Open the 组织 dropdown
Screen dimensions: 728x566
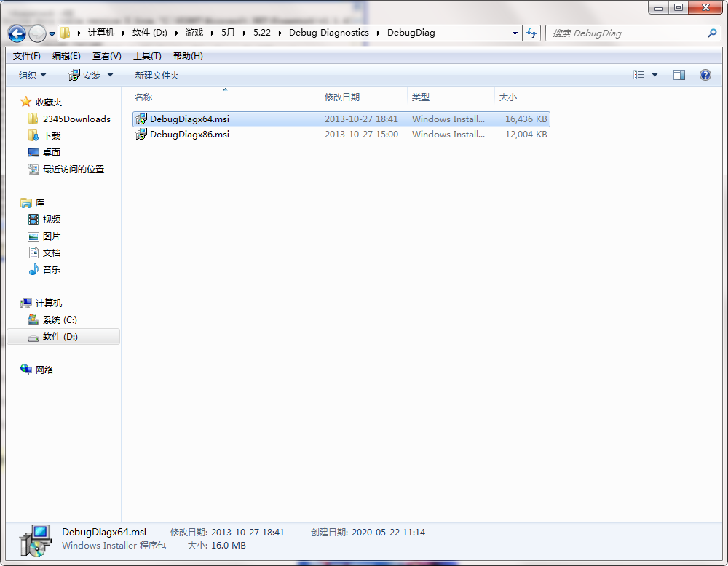click(32, 75)
